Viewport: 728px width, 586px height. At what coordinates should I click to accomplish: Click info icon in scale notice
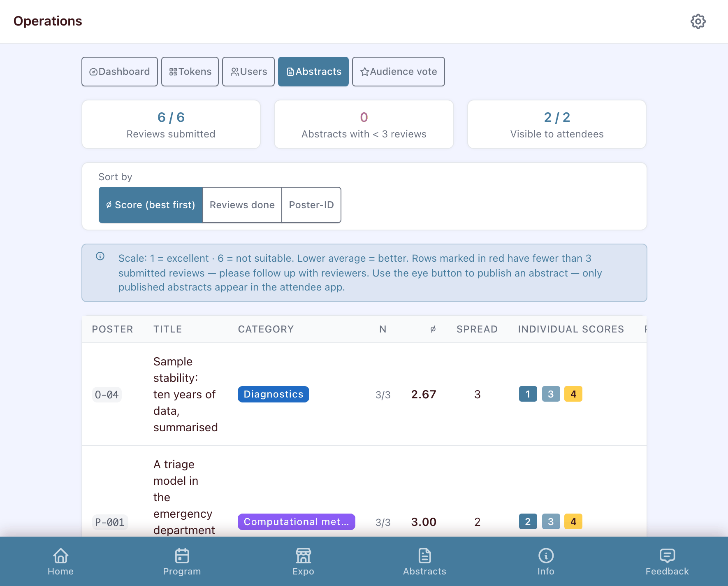(x=100, y=256)
